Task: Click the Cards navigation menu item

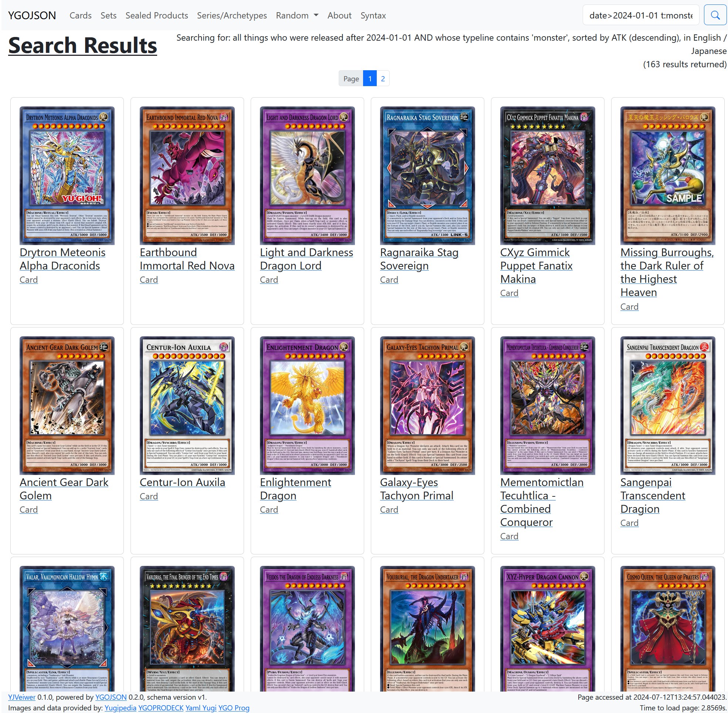Action: [x=79, y=15]
